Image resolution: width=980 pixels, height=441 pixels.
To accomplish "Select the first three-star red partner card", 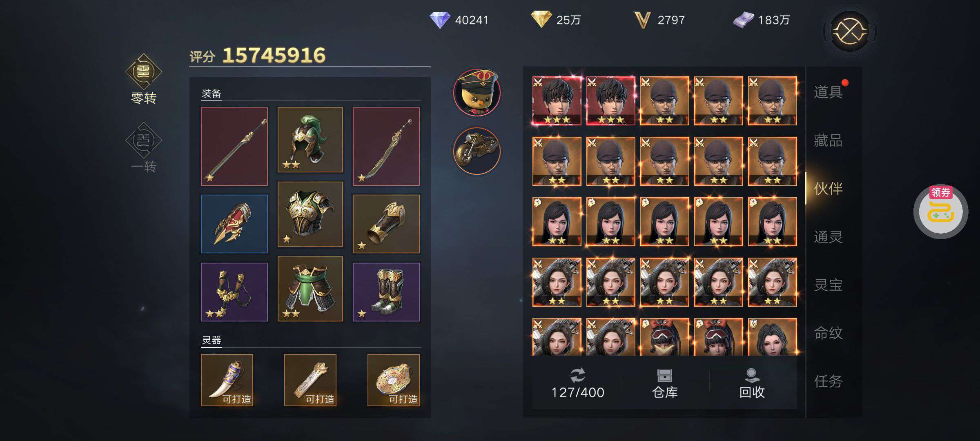I will pos(557,100).
